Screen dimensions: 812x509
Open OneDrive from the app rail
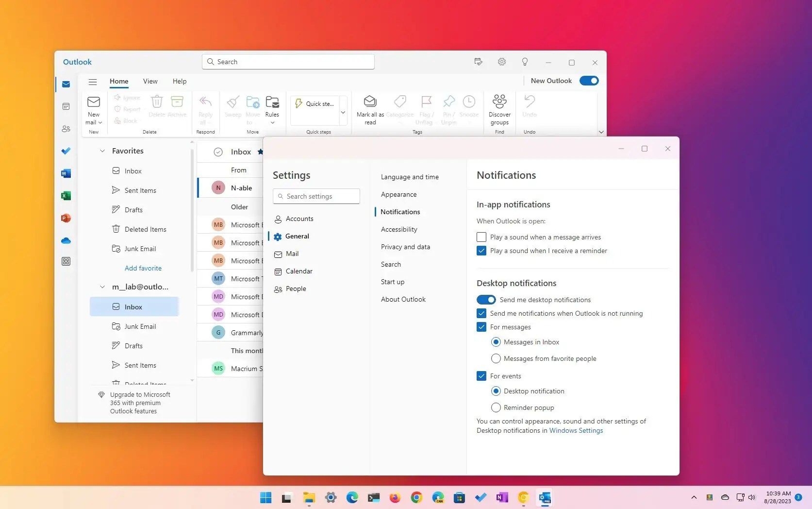(66, 240)
